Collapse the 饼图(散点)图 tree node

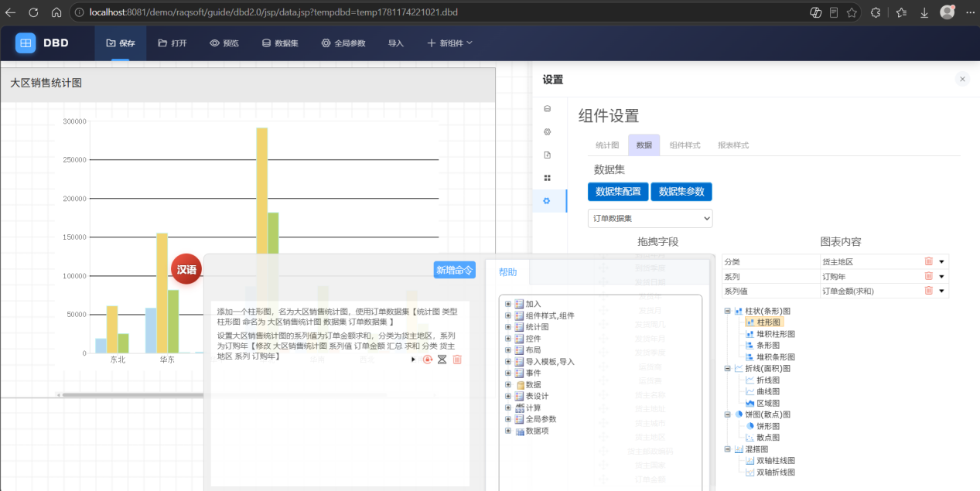728,414
